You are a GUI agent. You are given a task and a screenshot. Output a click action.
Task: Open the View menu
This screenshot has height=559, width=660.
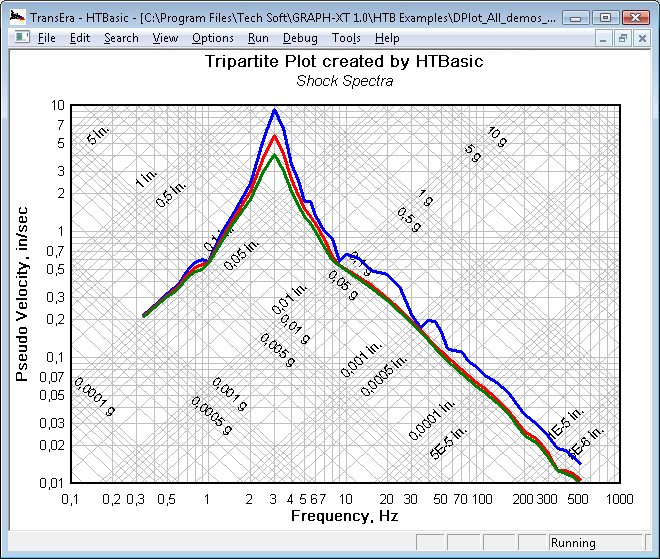click(x=165, y=38)
